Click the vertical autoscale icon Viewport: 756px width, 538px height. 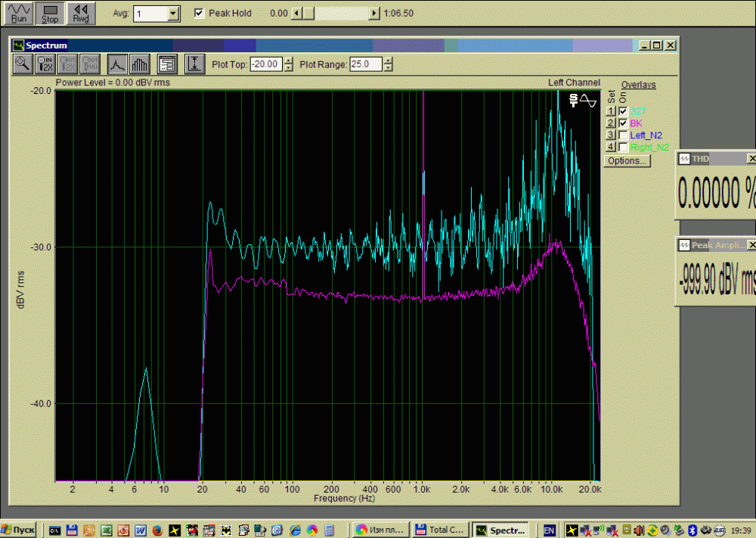tap(195, 64)
